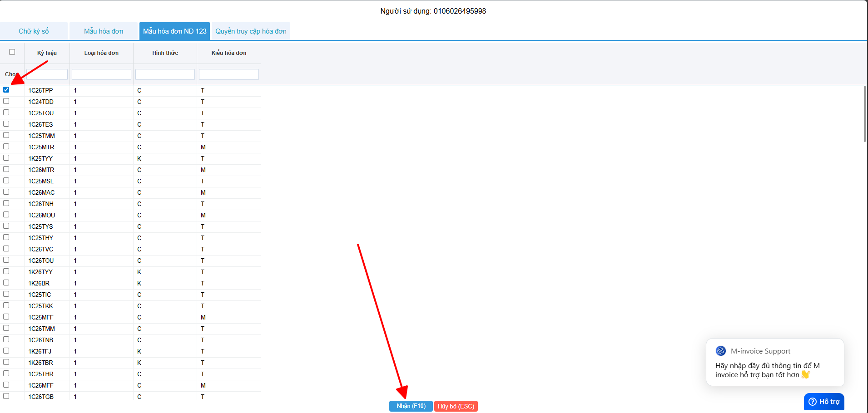868x413 pixels.
Task: Click the Loại hóa đơn filter field
Action: coord(101,74)
